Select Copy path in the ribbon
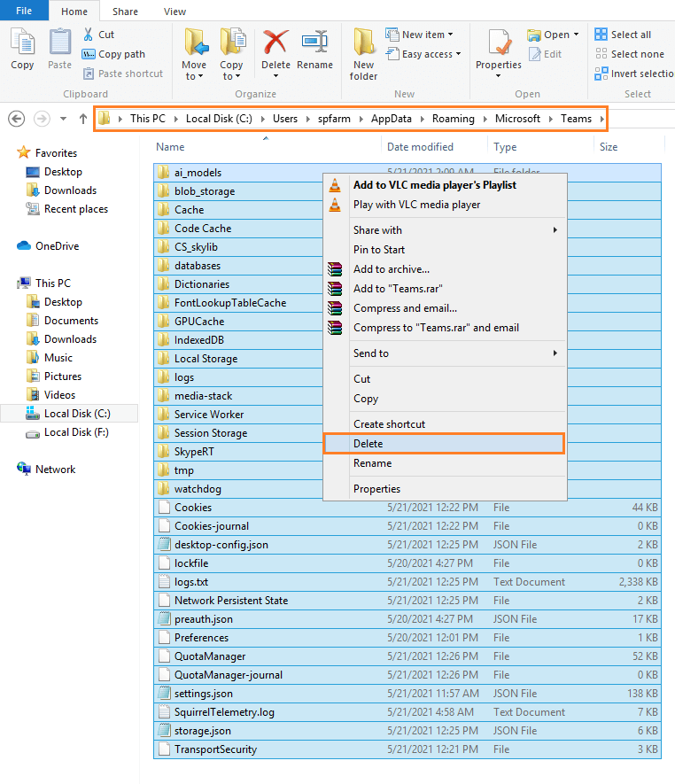The height and width of the screenshot is (784, 675). pos(114,54)
